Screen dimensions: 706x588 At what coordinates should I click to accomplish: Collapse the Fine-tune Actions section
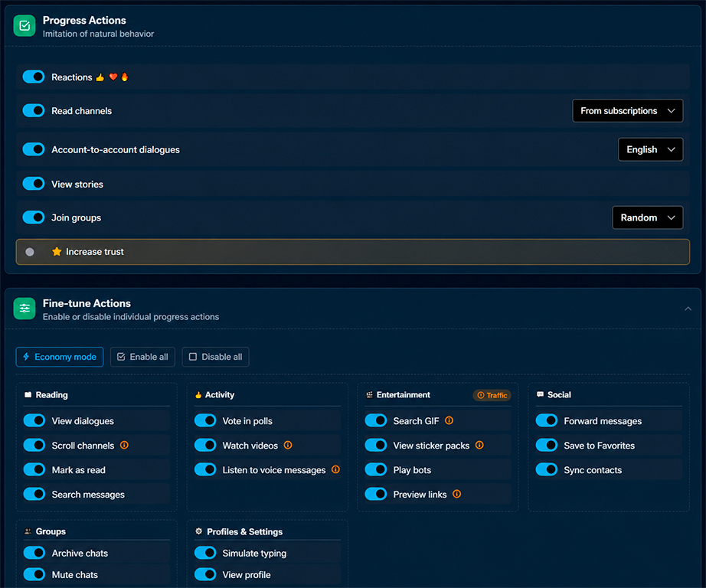tap(688, 309)
